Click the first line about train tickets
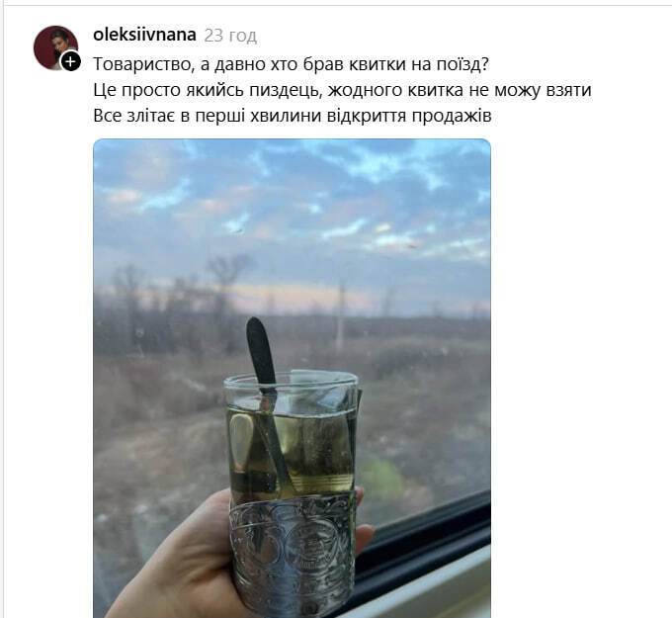This screenshot has height=618, width=672. (292, 64)
